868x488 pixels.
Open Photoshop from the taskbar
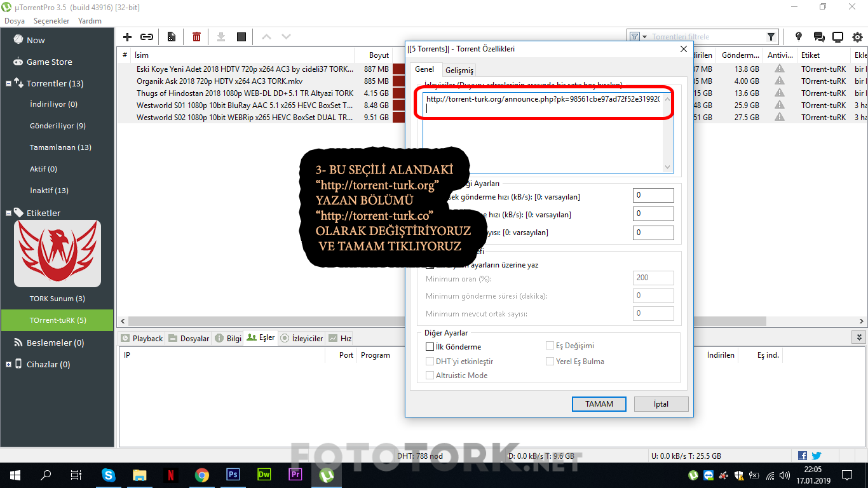233,475
